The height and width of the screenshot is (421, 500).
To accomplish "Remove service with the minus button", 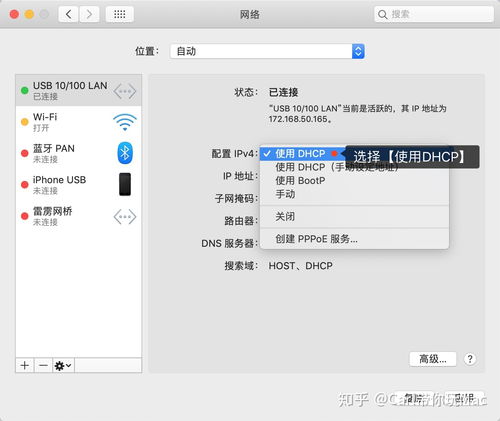I will pos(43,366).
